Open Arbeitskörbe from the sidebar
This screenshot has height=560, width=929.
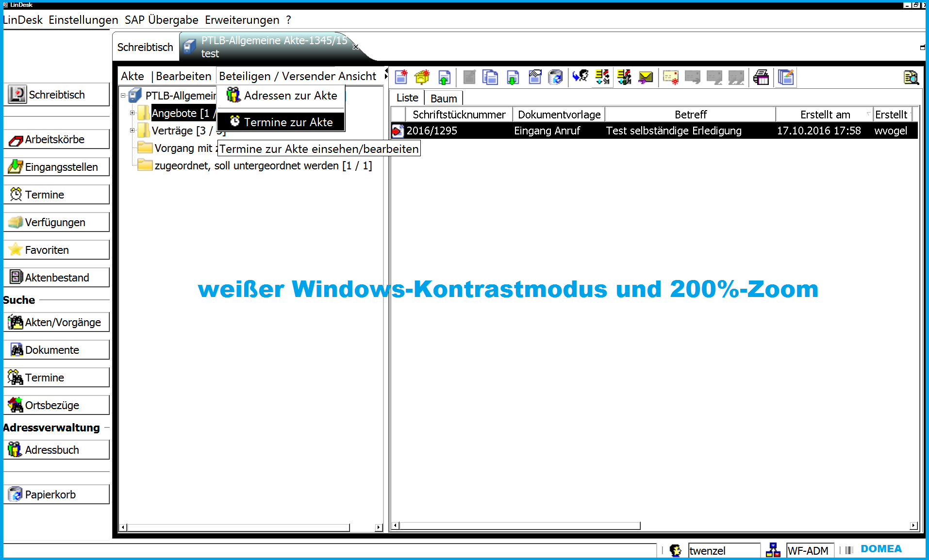pyautogui.click(x=56, y=139)
